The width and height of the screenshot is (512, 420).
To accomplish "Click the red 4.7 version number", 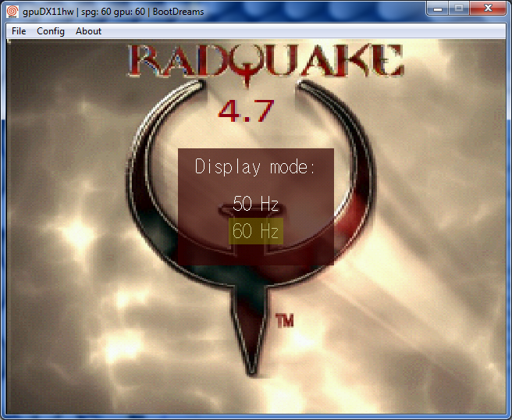I will click(x=246, y=111).
